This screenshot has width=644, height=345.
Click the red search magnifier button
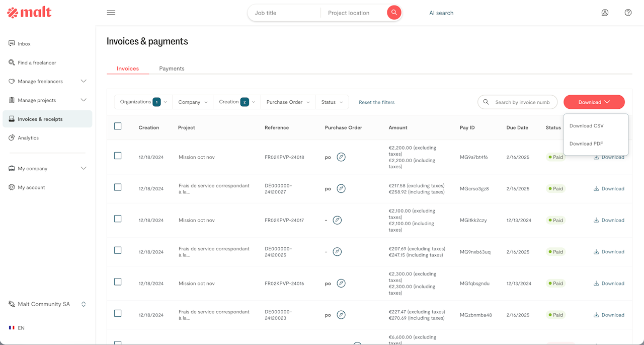coord(394,13)
